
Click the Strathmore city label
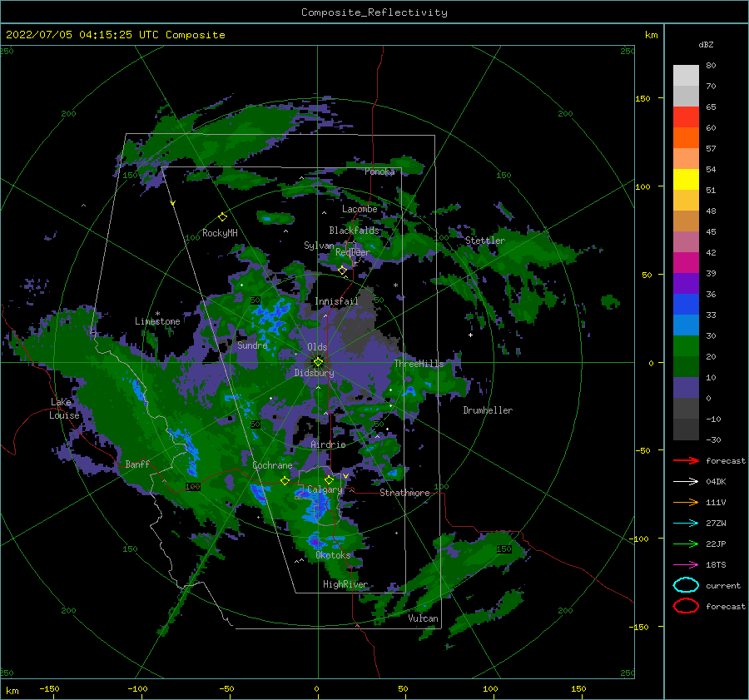[x=404, y=493]
